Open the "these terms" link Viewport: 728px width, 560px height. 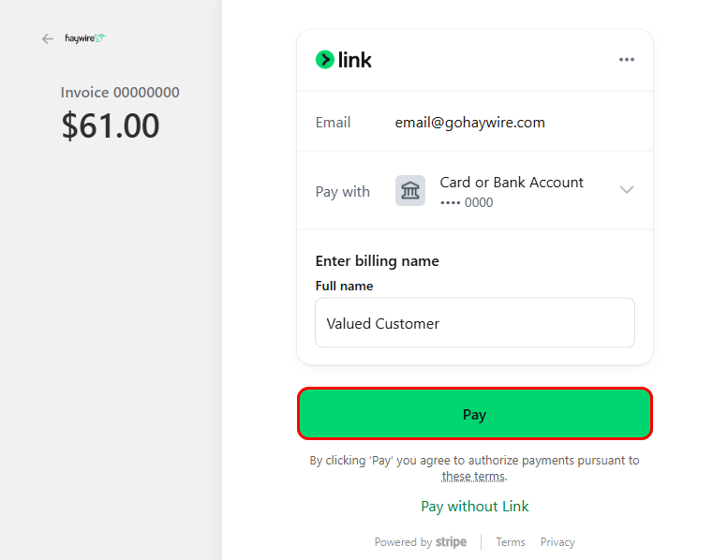474,477
